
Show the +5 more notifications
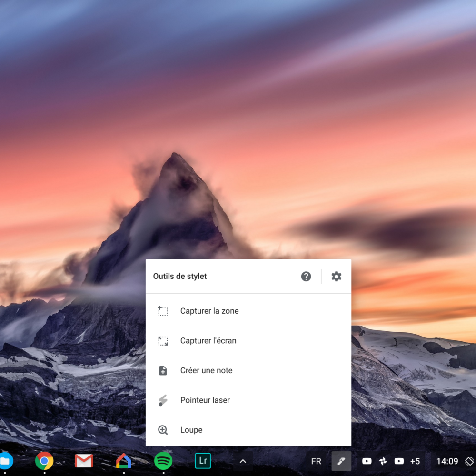[415, 461]
